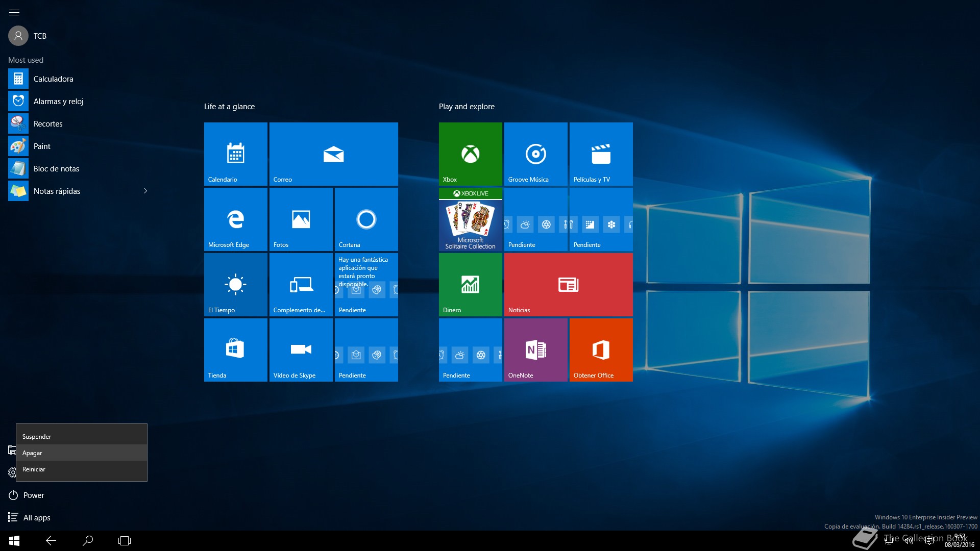
Task: Launch the OneNote tile
Action: (536, 350)
